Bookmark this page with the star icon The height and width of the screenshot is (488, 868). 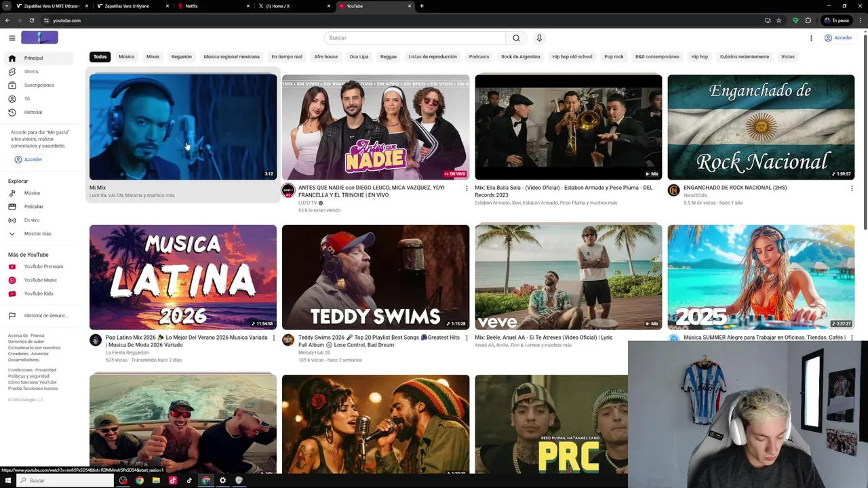(778, 20)
